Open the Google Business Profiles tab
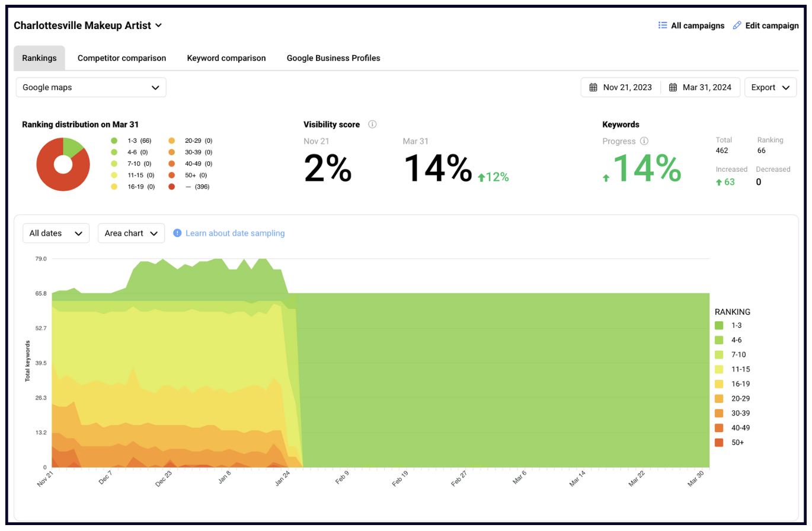The image size is (812, 531). coord(333,58)
